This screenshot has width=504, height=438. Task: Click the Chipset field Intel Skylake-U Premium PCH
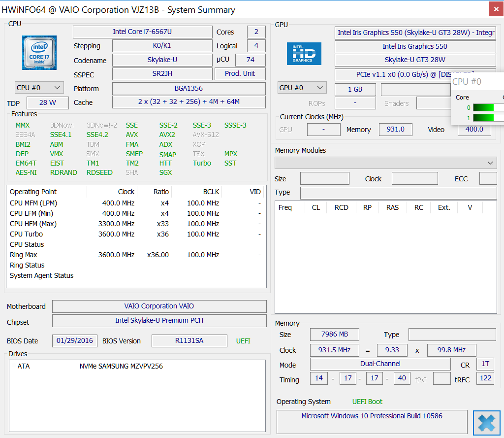159,321
